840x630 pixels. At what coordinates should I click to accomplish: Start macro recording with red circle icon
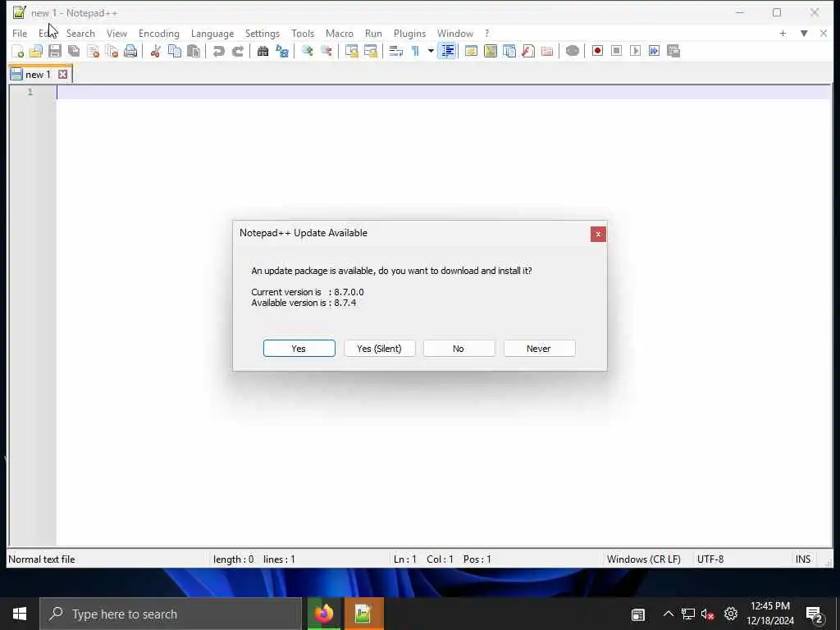point(597,51)
